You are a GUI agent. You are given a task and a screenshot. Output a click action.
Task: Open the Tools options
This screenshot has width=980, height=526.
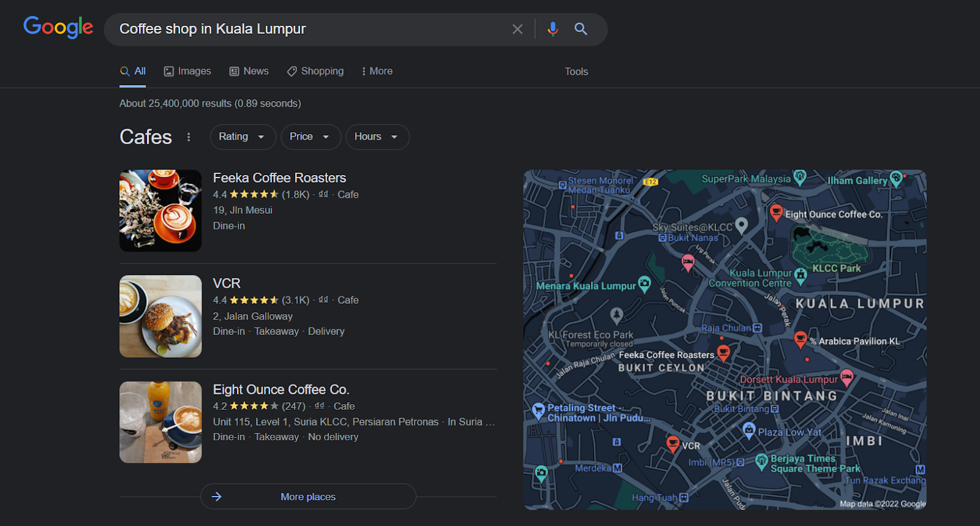point(576,72)
